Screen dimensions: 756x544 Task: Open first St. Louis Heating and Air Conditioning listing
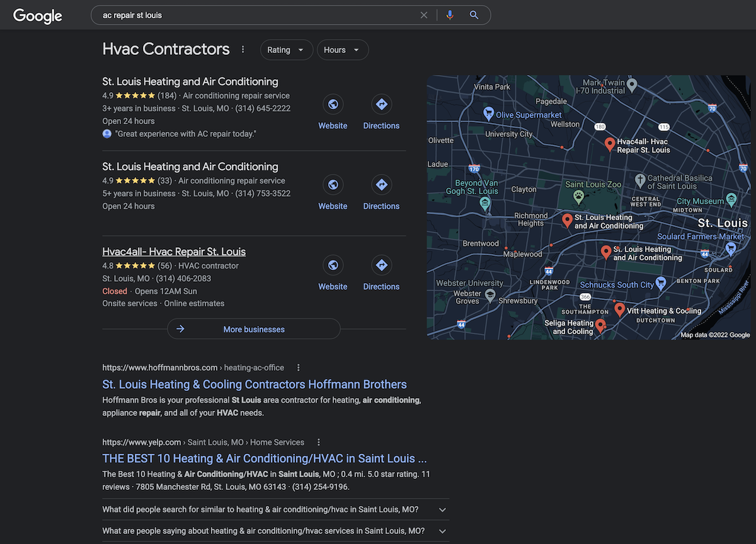tap(190, 81)
